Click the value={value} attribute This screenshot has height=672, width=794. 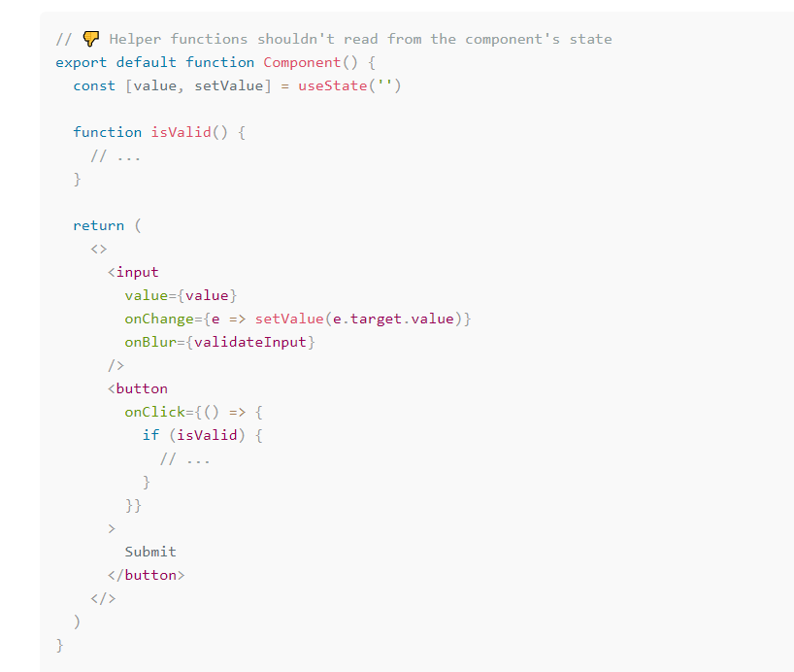pyautogui.click(x=181, y=295)
